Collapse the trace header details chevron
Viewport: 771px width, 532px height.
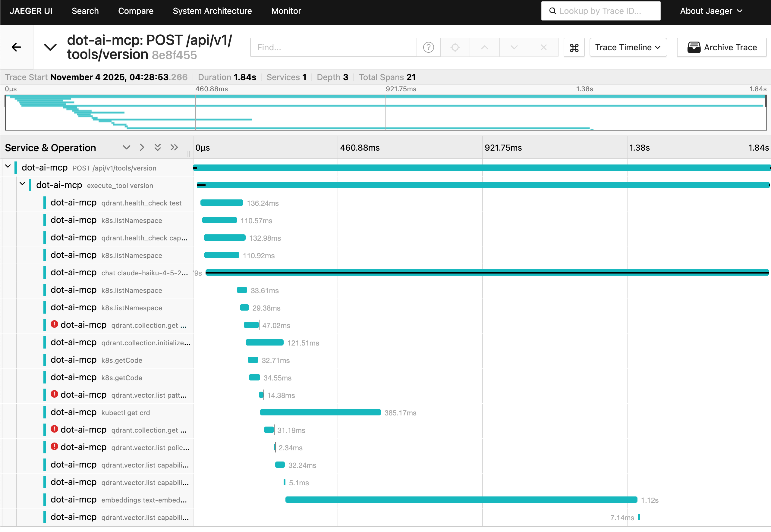(x=50, y=47)
